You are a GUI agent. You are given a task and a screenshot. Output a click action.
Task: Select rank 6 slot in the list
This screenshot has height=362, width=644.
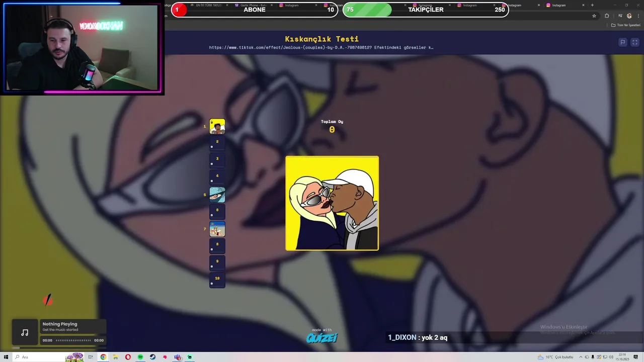point(217,212)
